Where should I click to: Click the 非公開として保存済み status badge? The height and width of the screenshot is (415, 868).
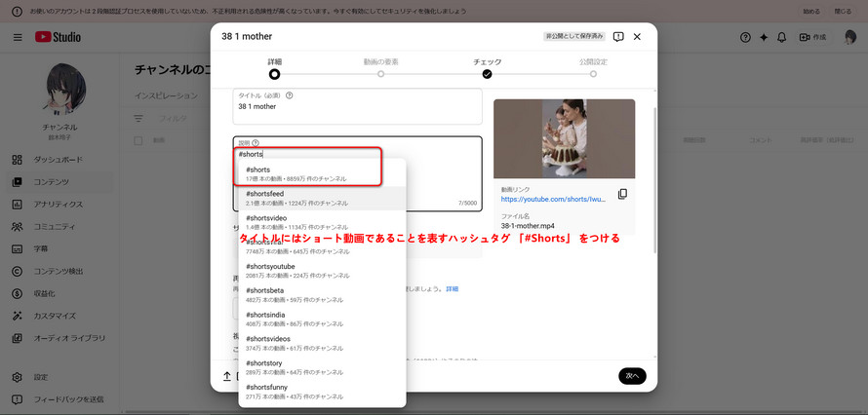click(574, 36)
